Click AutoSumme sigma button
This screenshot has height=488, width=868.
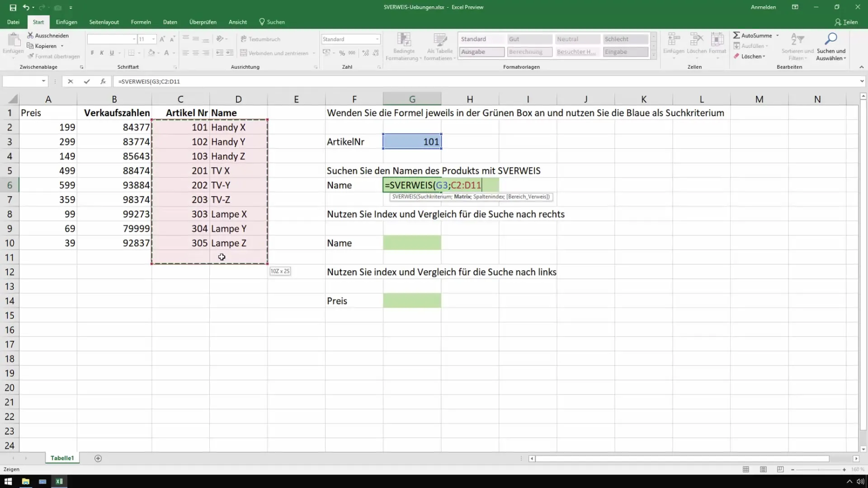pyautogui.click(x=752, y=35)
